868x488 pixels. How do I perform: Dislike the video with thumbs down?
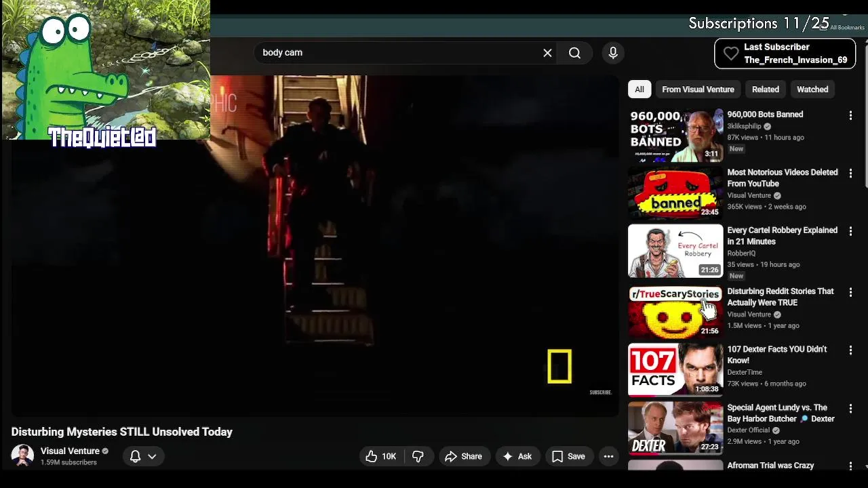pos(418,457)
